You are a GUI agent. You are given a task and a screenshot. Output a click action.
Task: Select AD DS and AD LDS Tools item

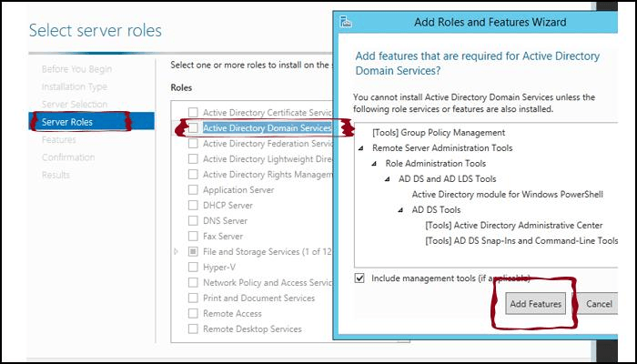pyautogui.click(x=448, y=178)
